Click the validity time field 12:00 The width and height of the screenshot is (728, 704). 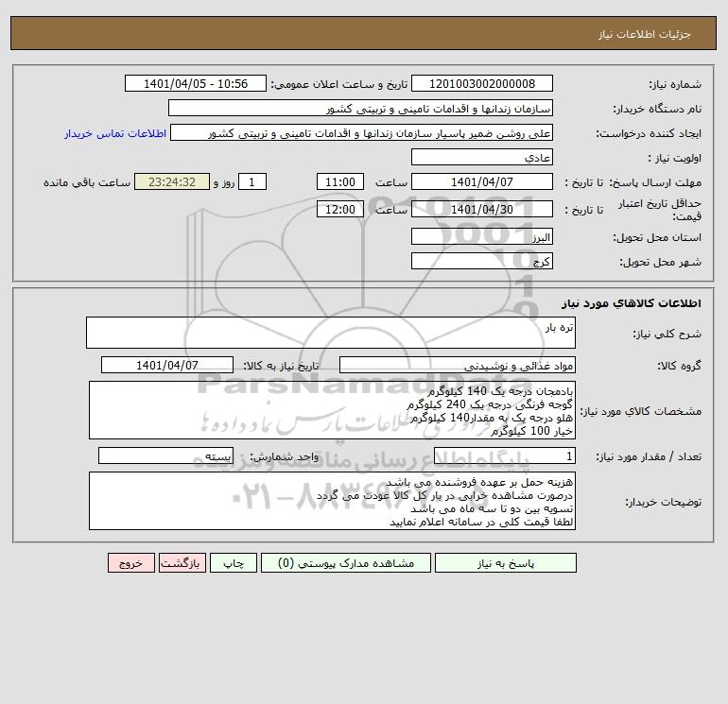(x=339, y=209)
